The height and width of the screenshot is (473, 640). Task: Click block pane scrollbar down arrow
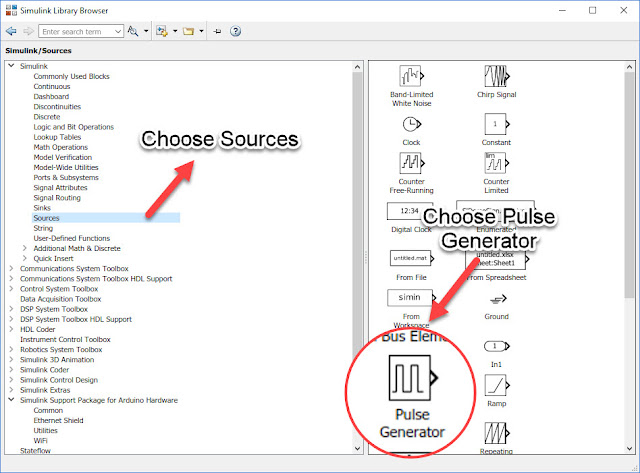coord(629,449)
